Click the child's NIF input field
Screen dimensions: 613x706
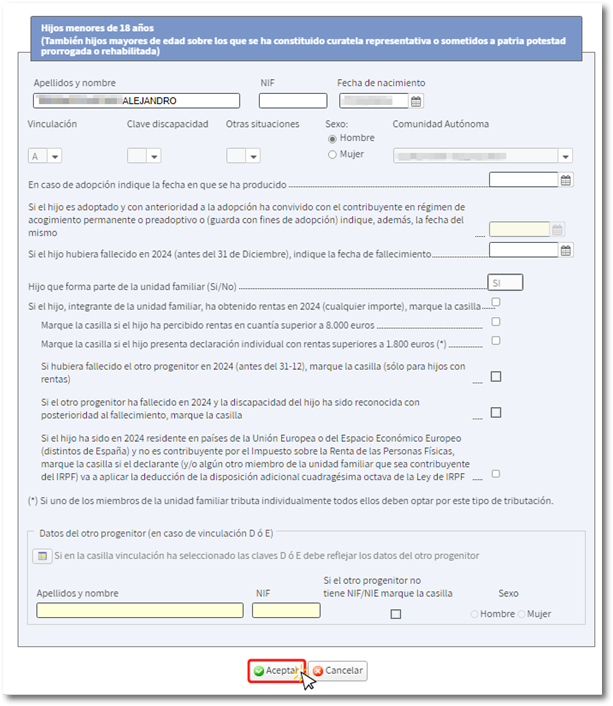point(293,101)
